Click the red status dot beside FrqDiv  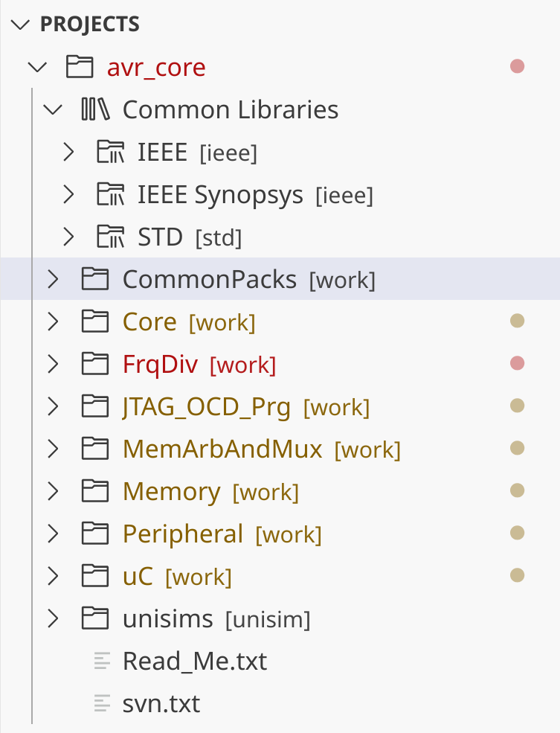coord(518,363)
